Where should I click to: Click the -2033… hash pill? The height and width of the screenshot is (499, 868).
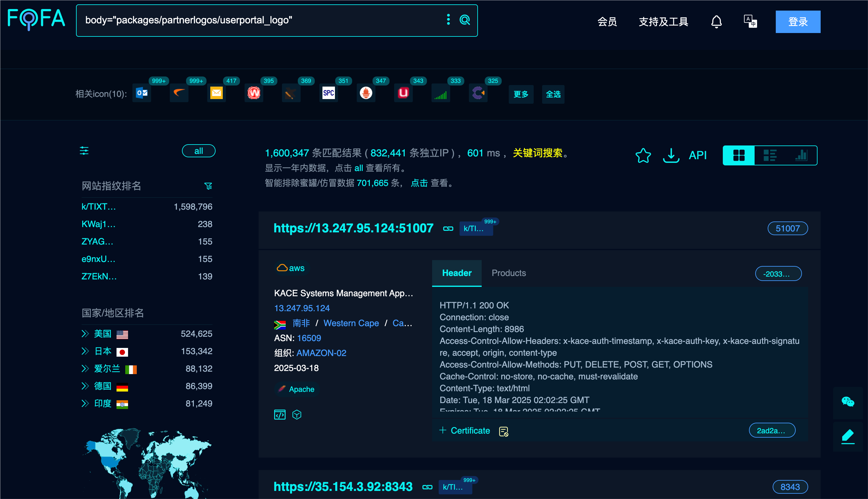point(778,274)
